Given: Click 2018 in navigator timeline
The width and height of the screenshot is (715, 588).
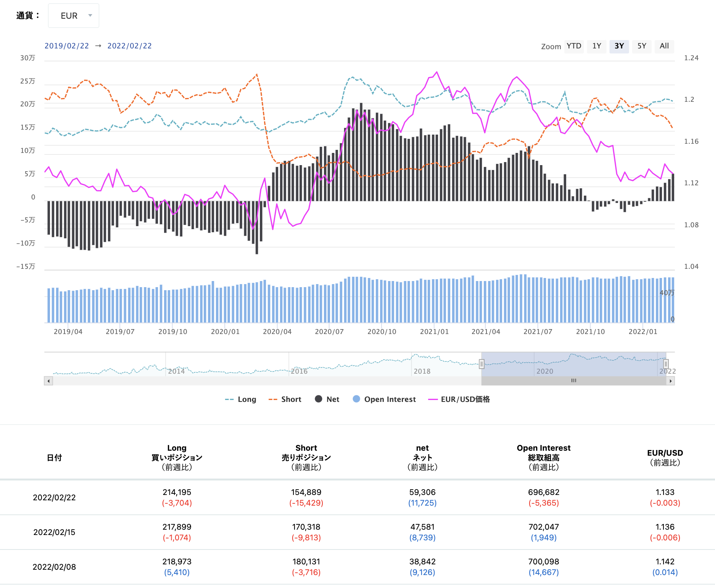Looking at the screenshot, I should click(x=422, y=371).
